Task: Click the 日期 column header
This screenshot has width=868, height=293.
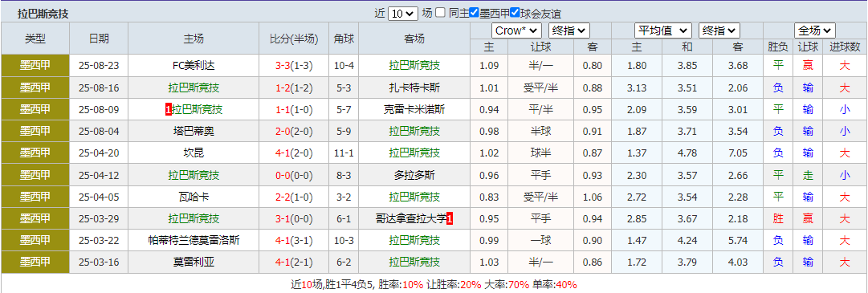Action: (x=99, y=39)
